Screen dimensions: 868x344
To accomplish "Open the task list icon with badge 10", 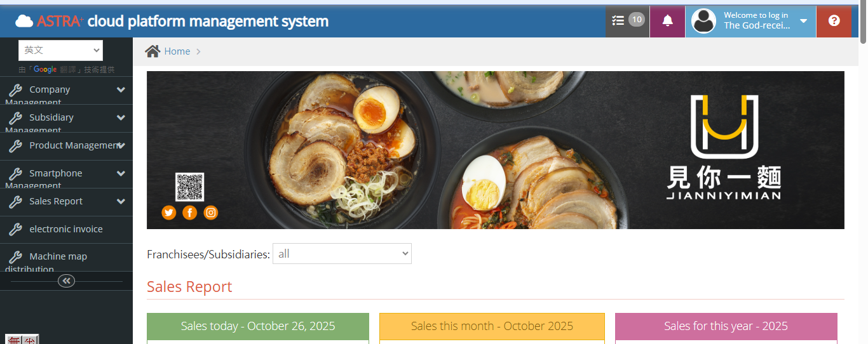I will [627, 20].
